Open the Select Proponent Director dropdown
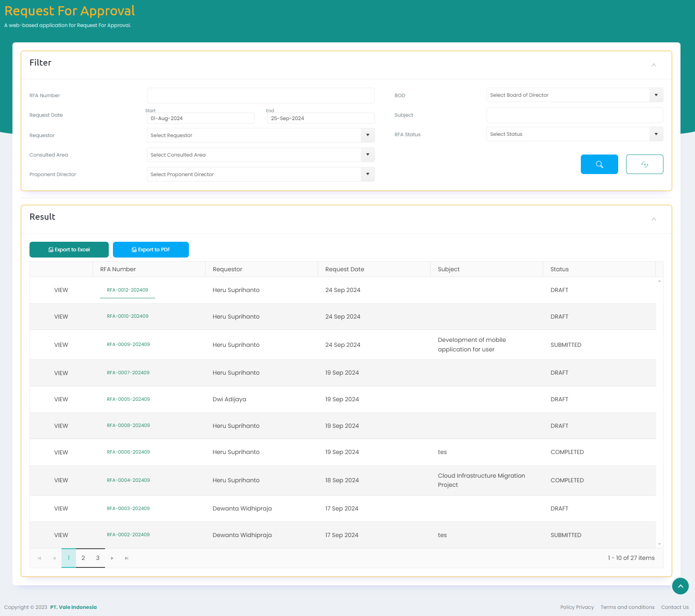The image size is (695, 616). pos(260,174)
